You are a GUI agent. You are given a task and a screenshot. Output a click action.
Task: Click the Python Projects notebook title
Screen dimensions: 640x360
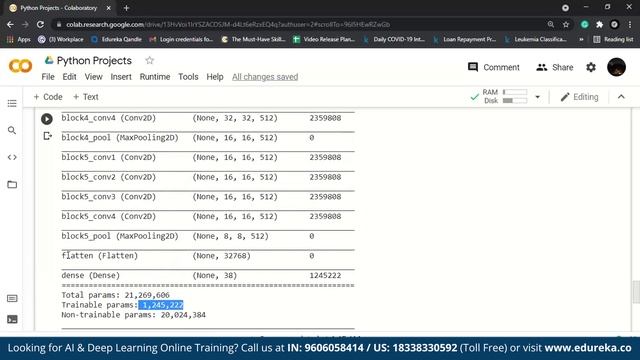pyautogui.click(x=94, y=60)
